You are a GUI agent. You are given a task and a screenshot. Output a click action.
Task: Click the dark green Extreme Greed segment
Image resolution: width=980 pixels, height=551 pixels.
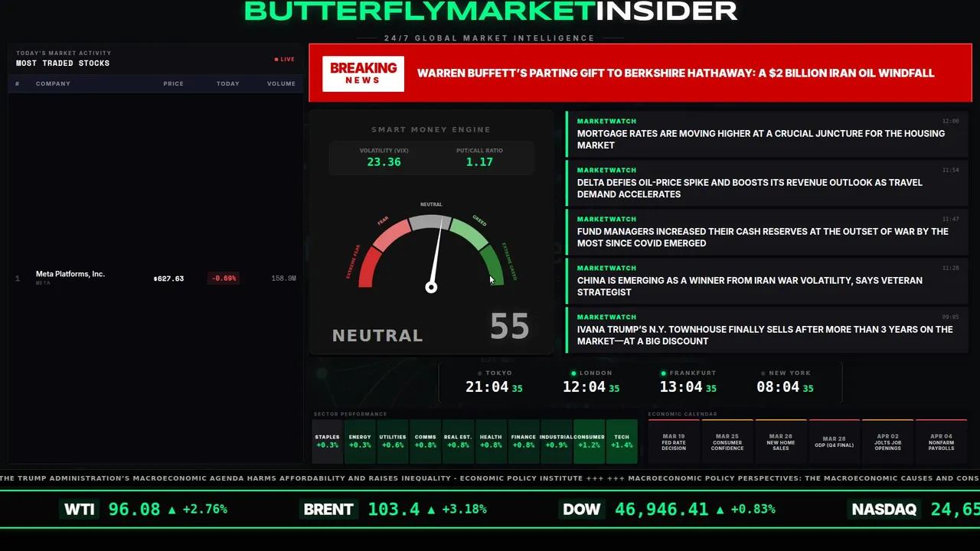coord(494,267)
